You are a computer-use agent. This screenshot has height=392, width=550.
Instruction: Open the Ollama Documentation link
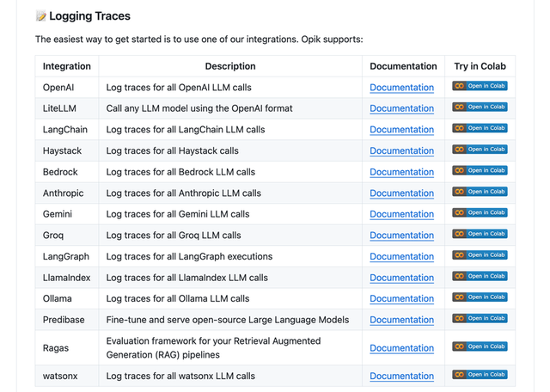tap(401, 298)
